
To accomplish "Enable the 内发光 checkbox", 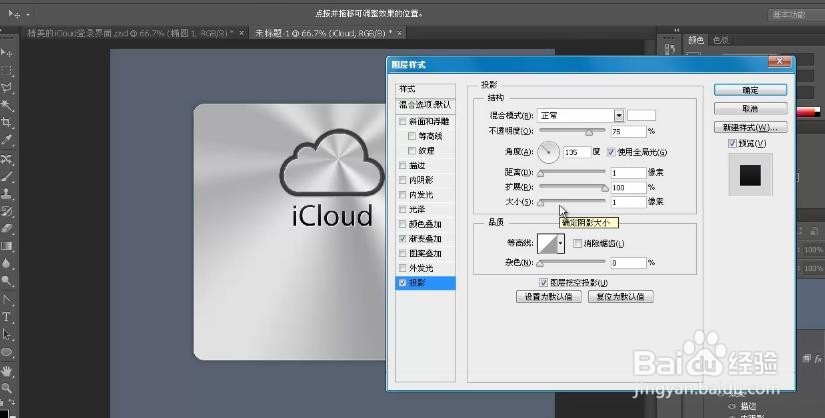I will point(403,195).
